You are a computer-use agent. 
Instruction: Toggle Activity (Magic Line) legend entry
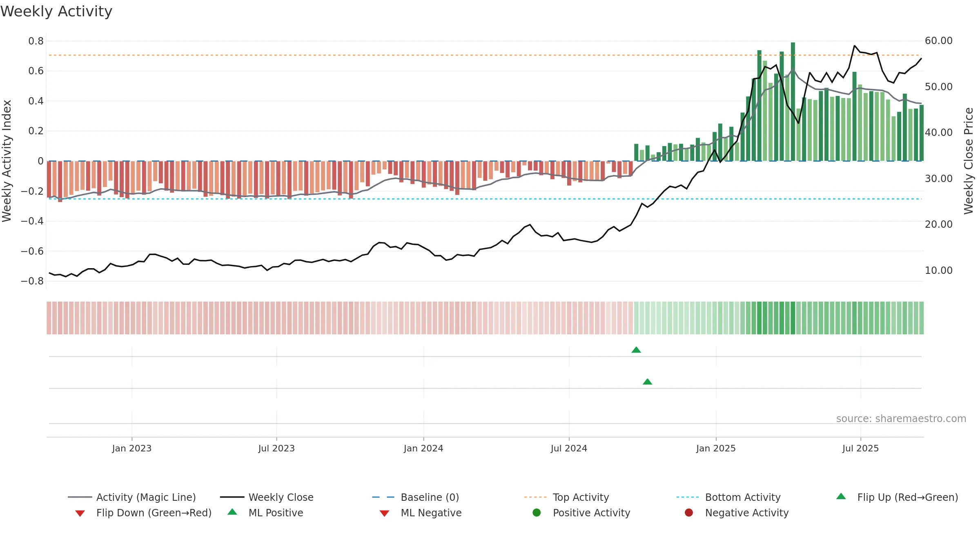[x=132, y=497]
